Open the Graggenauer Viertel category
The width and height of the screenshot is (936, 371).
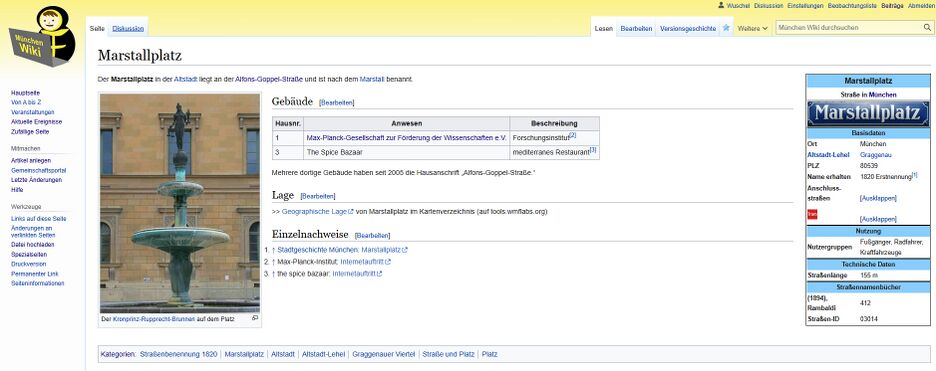pos(383,354)
